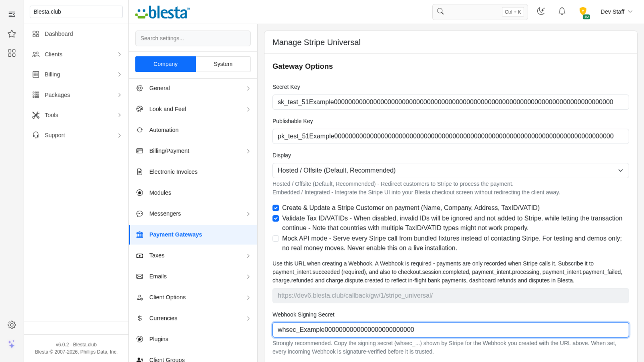The image size is (644, 362).
Task: Expand the Tools menu chevron
Action: (119, 115)
